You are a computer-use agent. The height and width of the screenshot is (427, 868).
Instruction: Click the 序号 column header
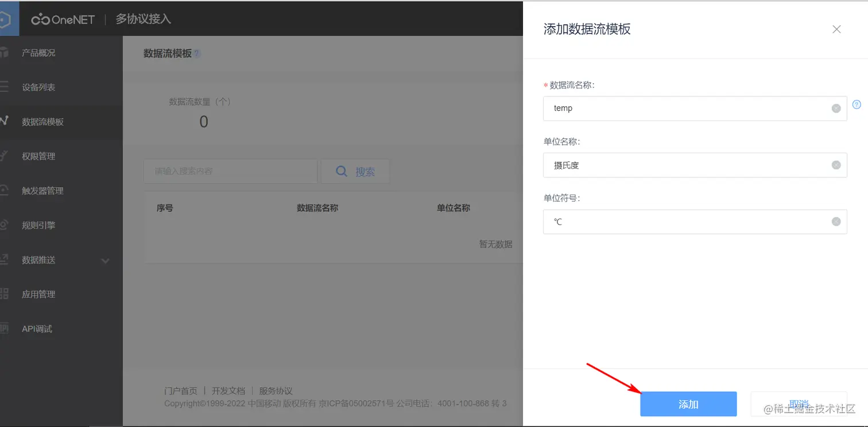[165, 208]
